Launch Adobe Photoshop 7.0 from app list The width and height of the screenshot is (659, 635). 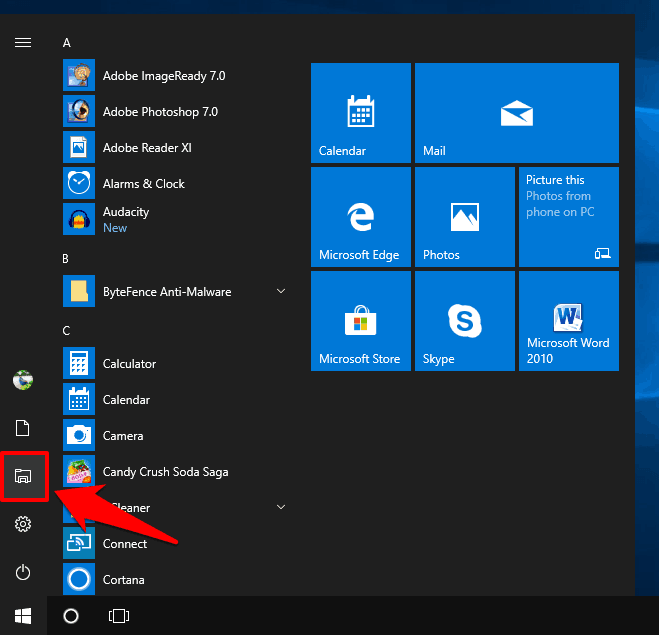[x=160, y=112]
